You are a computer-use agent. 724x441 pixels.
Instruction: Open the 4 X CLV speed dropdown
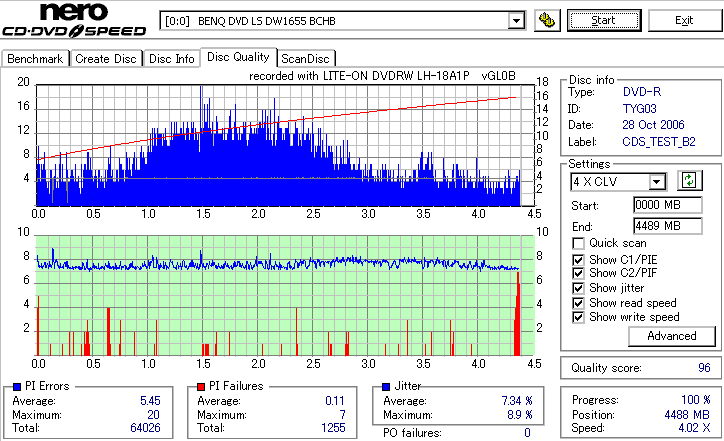point(656,182)
